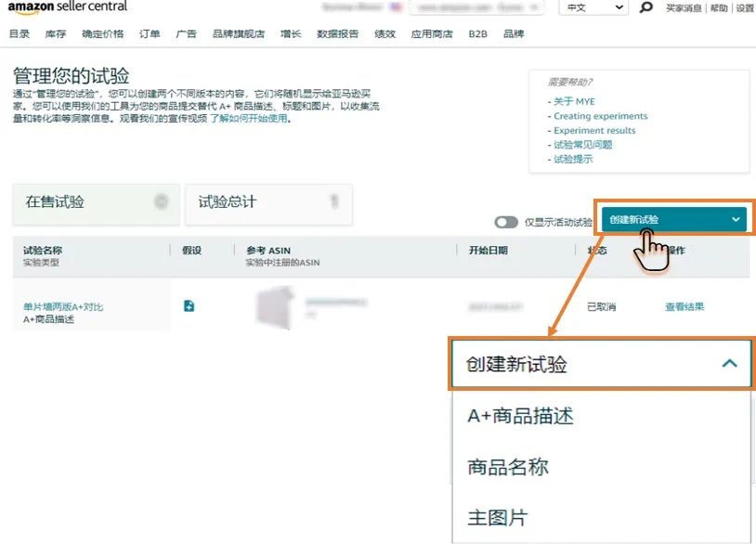Select the 在售试验 filter tile

point(93,202)
